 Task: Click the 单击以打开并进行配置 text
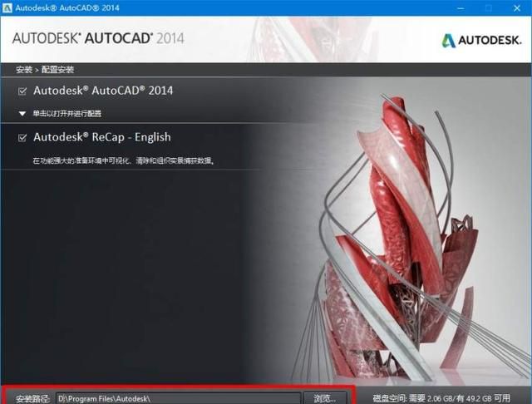pyautogui.click(x=66, y=113)
